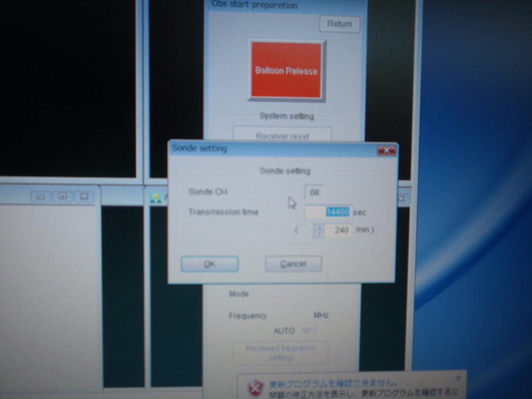The image size is (532, 399).
Task: Maximize the lower-left child window
Action: [62, 197]
